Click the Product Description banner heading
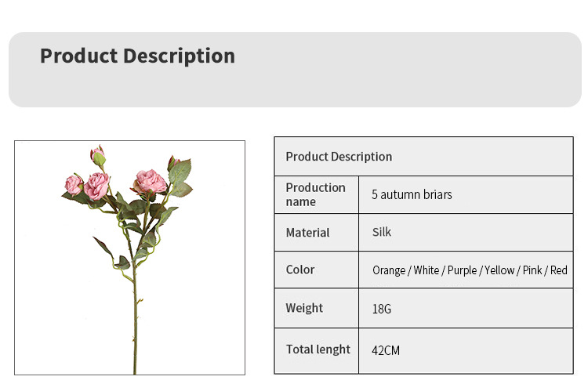 click(137, 56)
